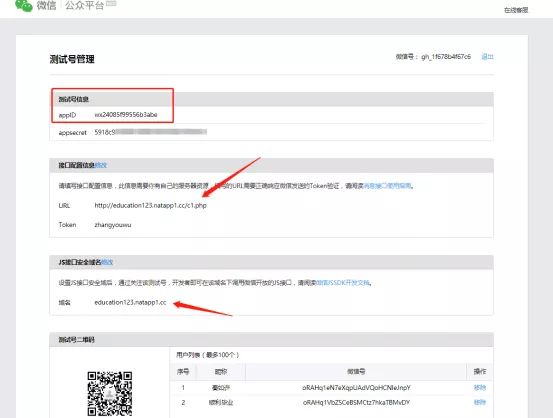553x418 pixels.
Task: Click the 序号 column header
Action: [x=183, y=371]
